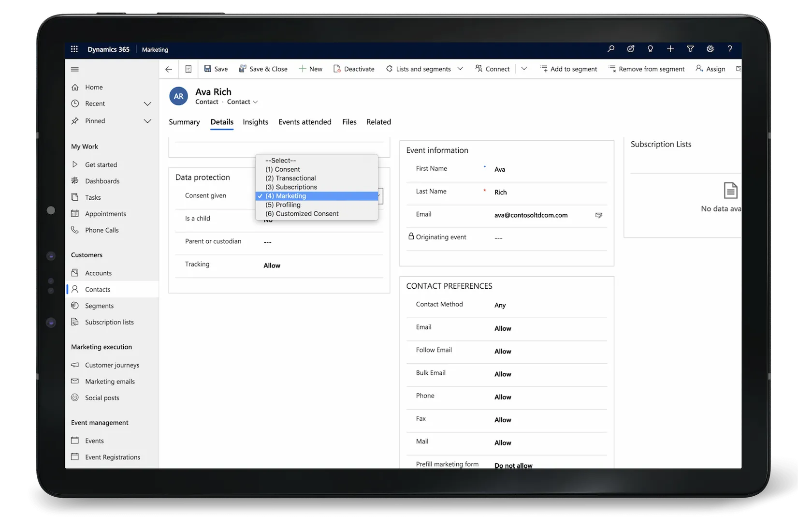Image resolution: width=812 pixels, height=532 pixels.
Task: Click the Dynamics 365 title link
Action: (108, 49)
